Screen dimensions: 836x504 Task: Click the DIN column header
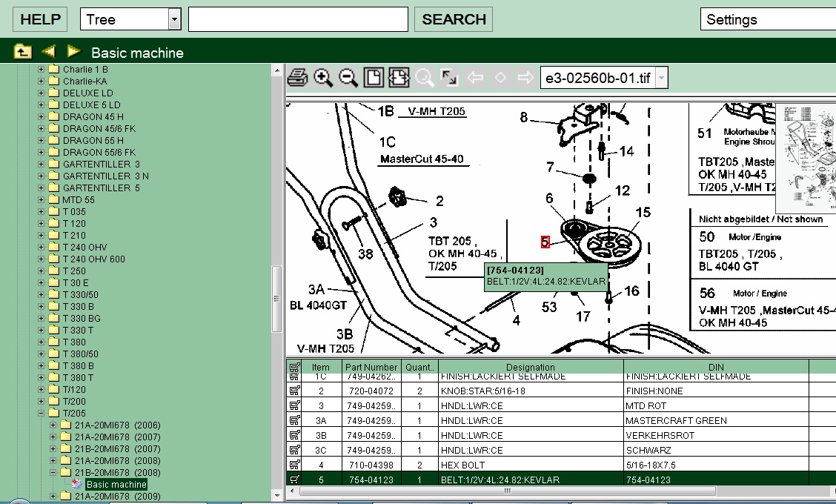[716, 367]
